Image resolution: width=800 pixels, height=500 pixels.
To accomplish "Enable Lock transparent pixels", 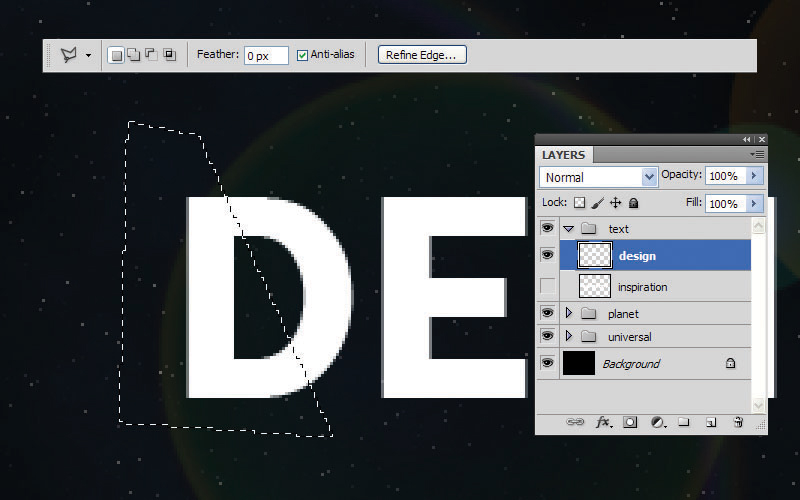I will 580,203.
